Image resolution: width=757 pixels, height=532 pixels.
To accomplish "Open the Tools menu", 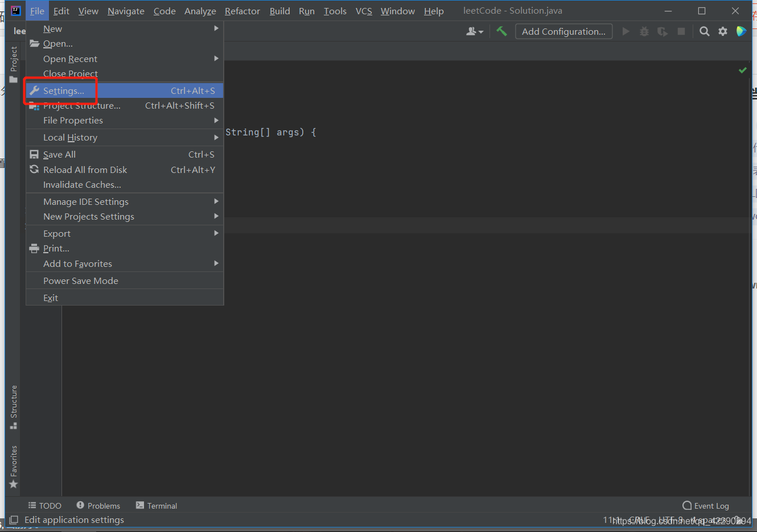I will (x=335, y=11).
